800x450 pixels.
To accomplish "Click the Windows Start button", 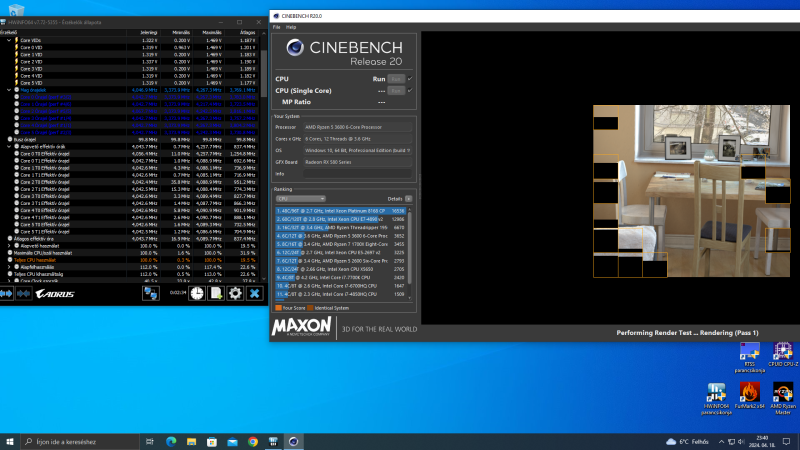I will 10,442.
